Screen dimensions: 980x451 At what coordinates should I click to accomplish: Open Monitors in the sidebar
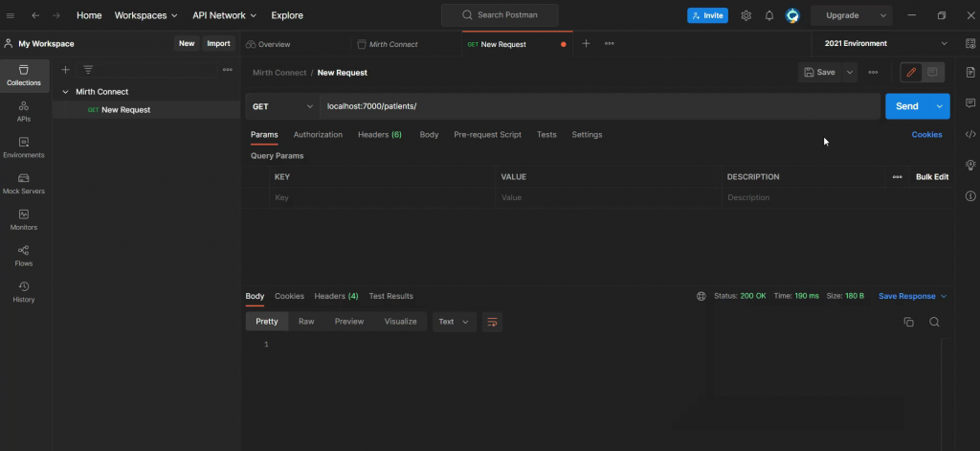[x=24, y=220]
